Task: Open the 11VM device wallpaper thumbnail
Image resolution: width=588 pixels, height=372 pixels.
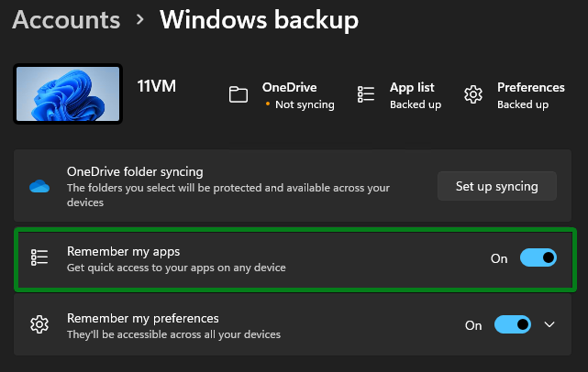Action: point(68,93)
